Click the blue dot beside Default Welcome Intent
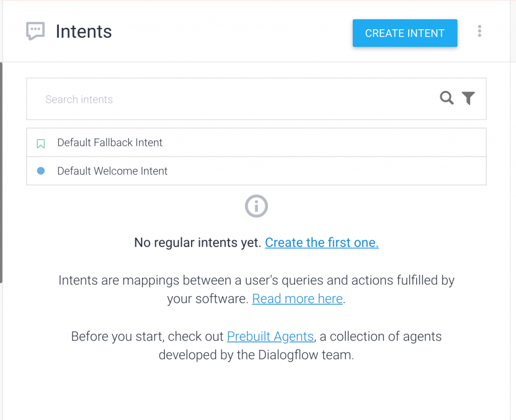The width and height of the screenshot is (516, 420). click(41, 171)
